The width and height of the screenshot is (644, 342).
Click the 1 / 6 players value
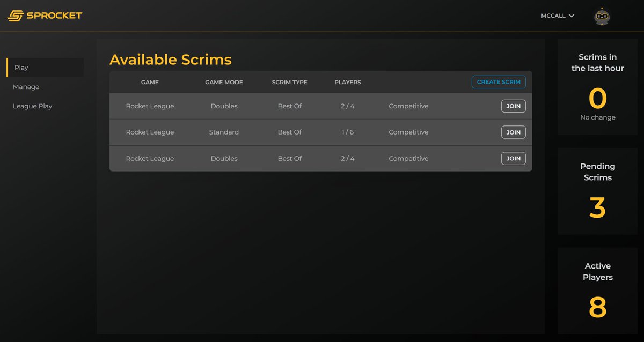tap(348, 132)
